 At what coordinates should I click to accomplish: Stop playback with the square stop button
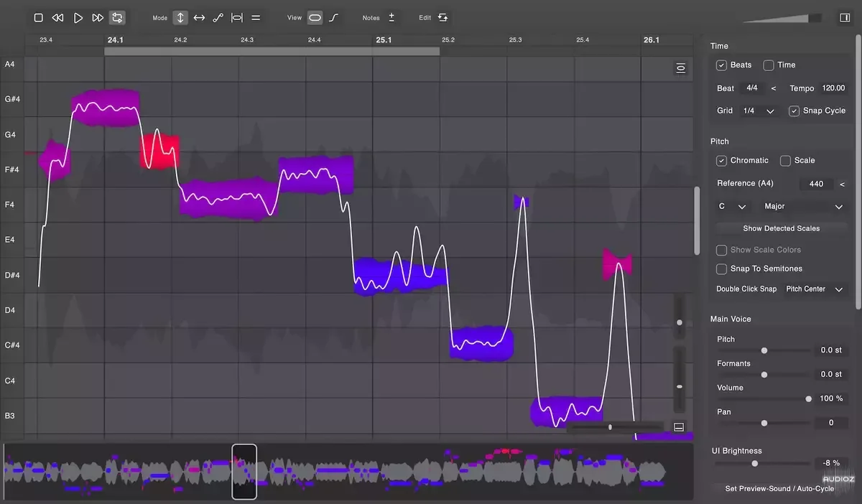(x=39, y=17)
